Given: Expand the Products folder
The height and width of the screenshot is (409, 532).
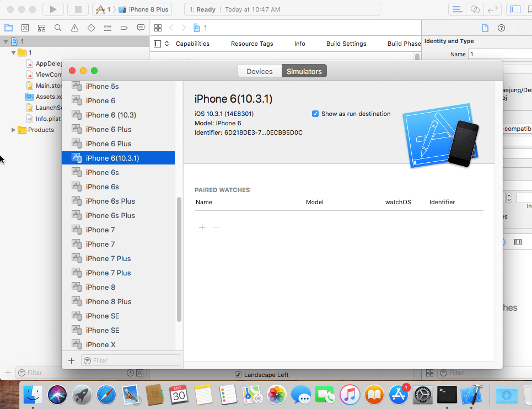Looking at the screenshot, I should click(x=13, y=130).
